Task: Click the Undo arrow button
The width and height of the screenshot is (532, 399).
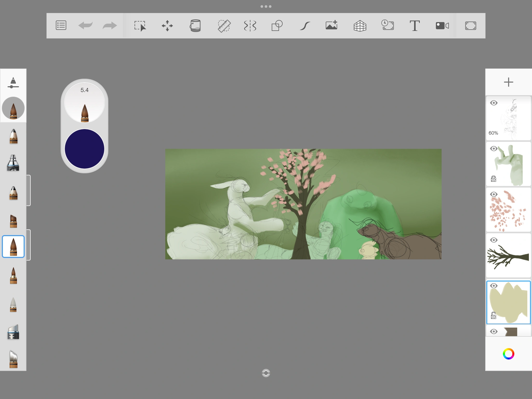Action: pos(85,25)
